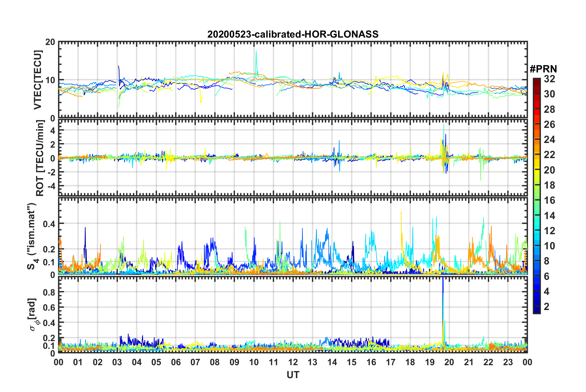The height and width of the screenshot is (392, 586).
Task: Click the UT x-axis label
Action: coord(293,375)
